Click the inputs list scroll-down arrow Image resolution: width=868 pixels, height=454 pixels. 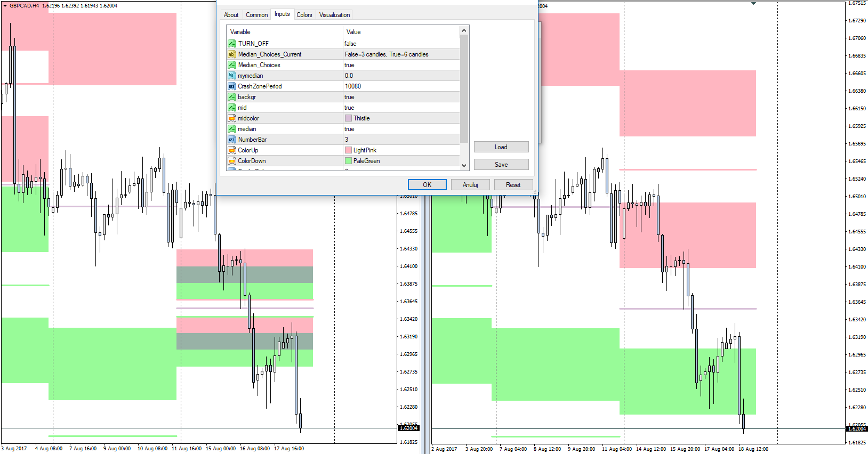click(464, 165)
